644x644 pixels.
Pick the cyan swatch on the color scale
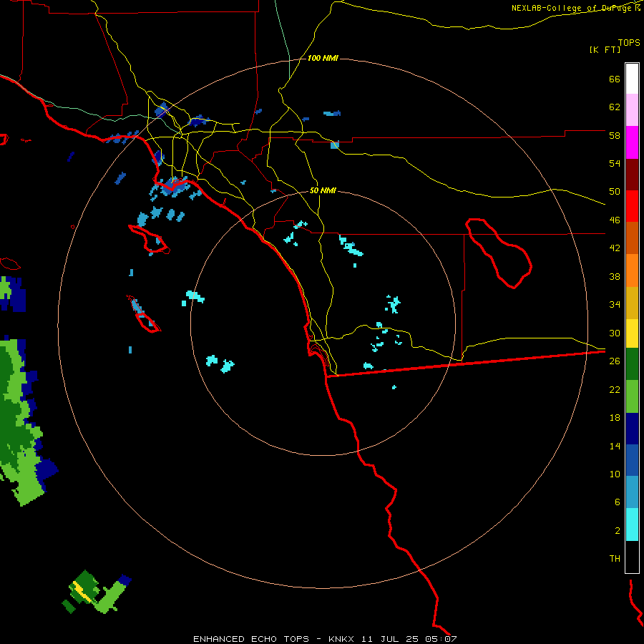pos(632,525)
